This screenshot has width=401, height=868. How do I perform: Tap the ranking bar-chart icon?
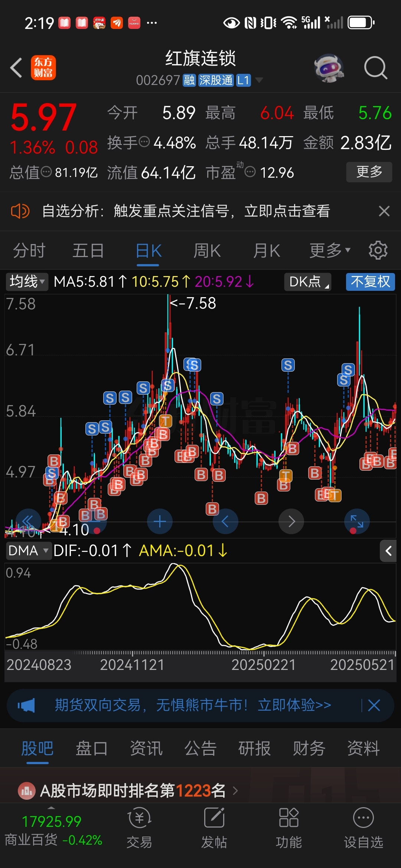pos(26,791)
